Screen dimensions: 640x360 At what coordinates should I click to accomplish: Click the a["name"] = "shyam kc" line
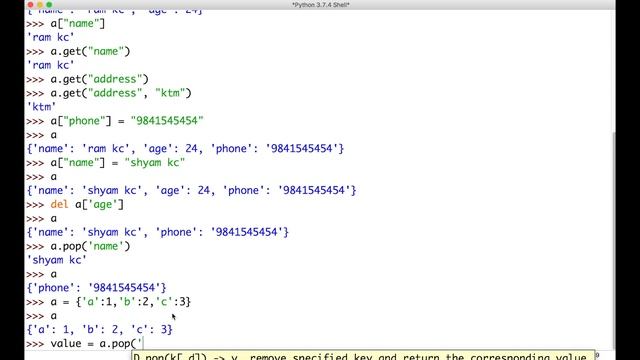(105, 162)
